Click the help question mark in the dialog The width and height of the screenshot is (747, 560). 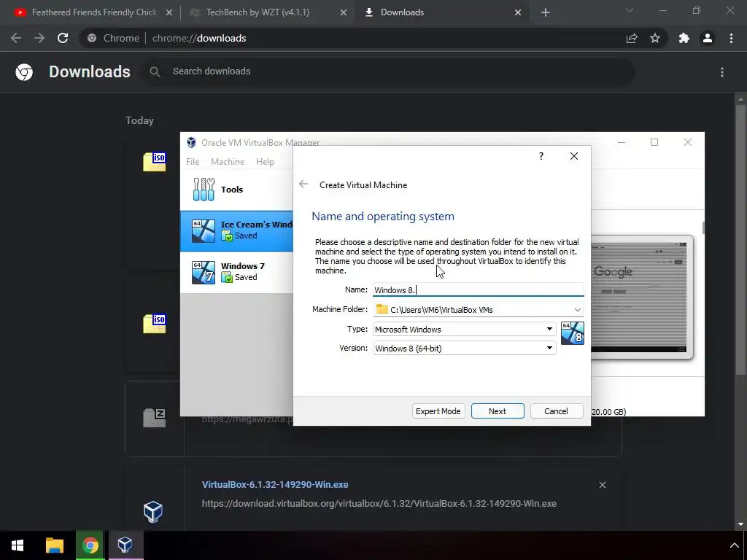point(541,156)
